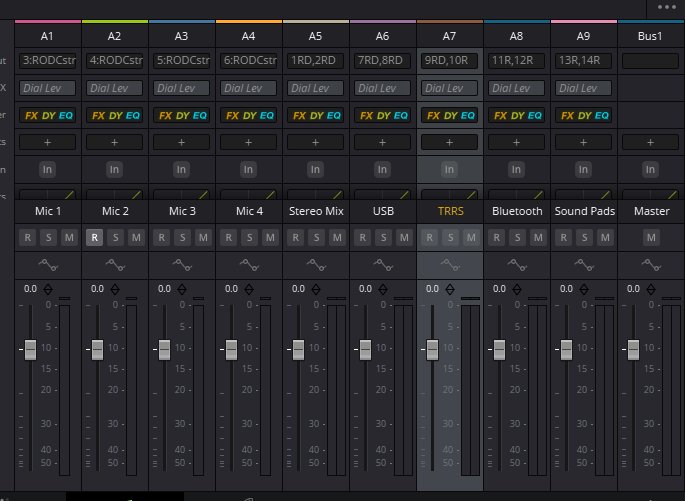Open automation curve icon on Sound Pads

point(584,265)
